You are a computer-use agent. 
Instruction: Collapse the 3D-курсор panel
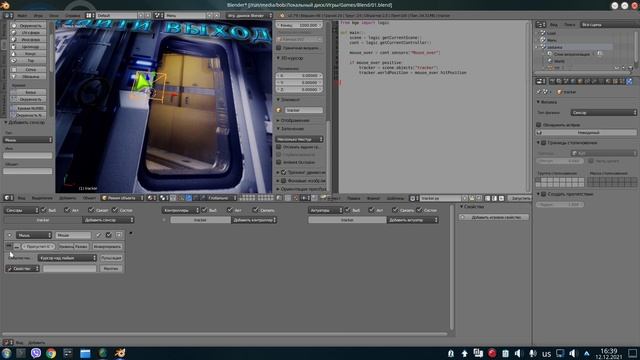coord(278,58)
